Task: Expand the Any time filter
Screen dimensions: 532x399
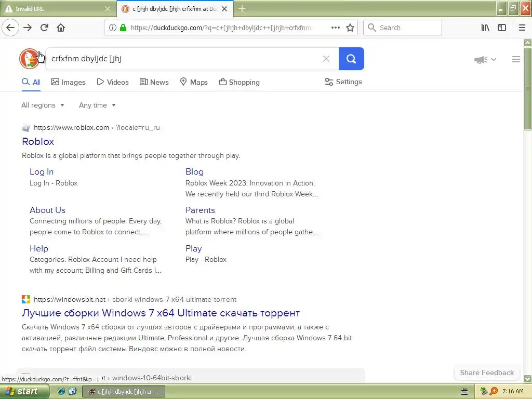Action: click(97, 105)
